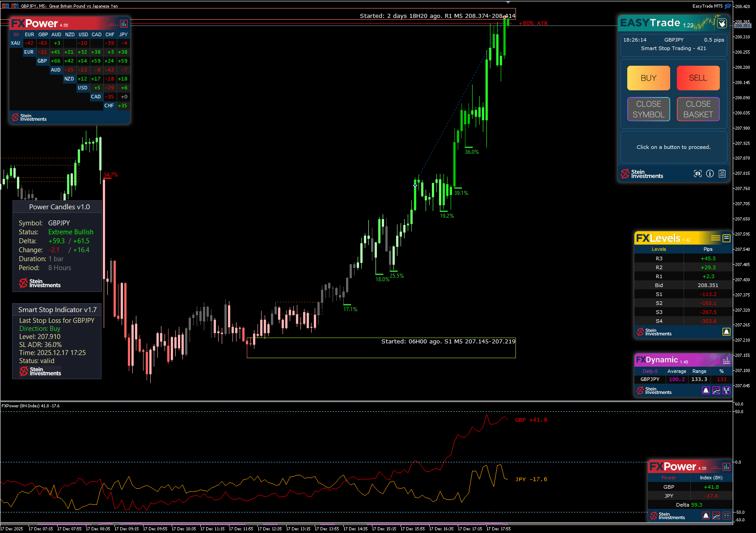This screenshot has width=756, height=533.
Task: Take a screenshot with EASYTrade camera icon
Action: 697,173
